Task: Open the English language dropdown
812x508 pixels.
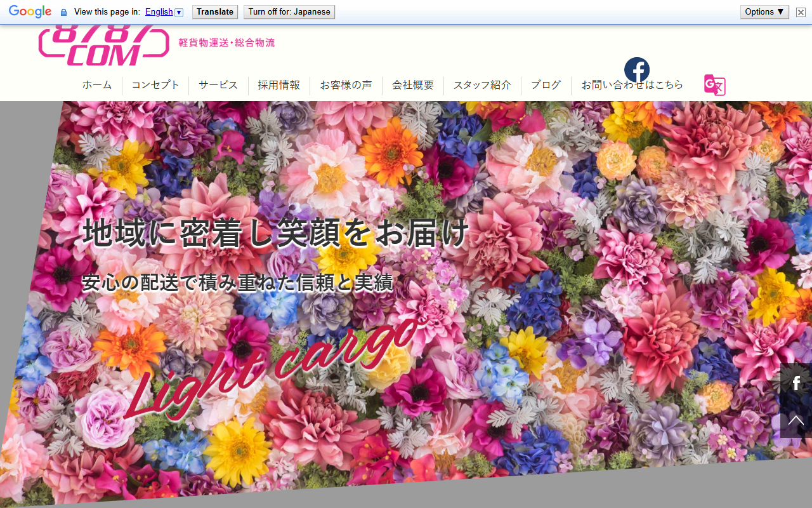Action: click(x=164, y=12)
